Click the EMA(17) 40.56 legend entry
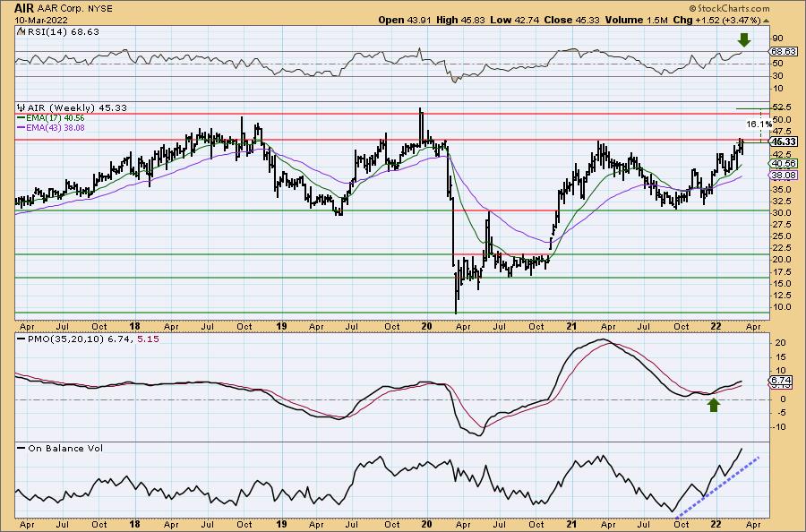This screenshot has width=806, height=532. (55, 118)
